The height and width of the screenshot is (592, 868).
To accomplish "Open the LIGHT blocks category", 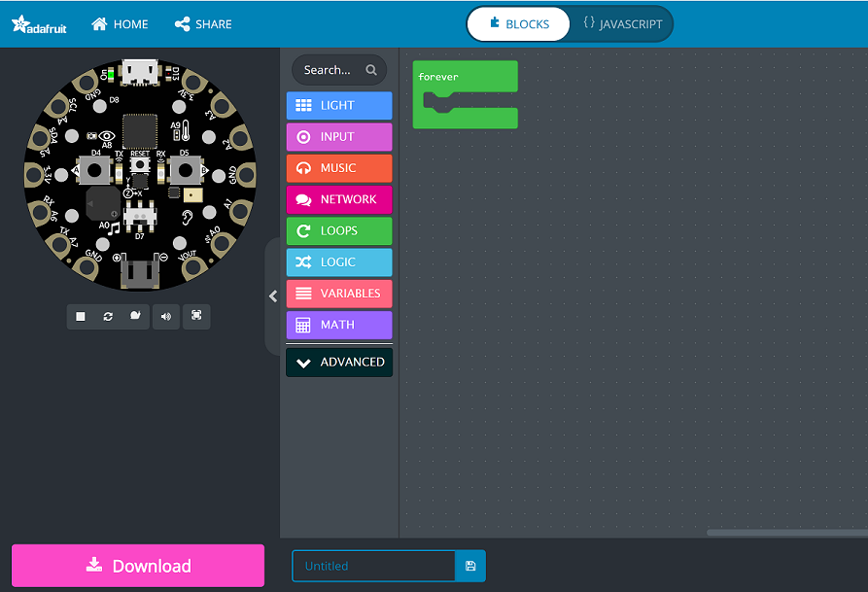I will [x=339, y=105].
